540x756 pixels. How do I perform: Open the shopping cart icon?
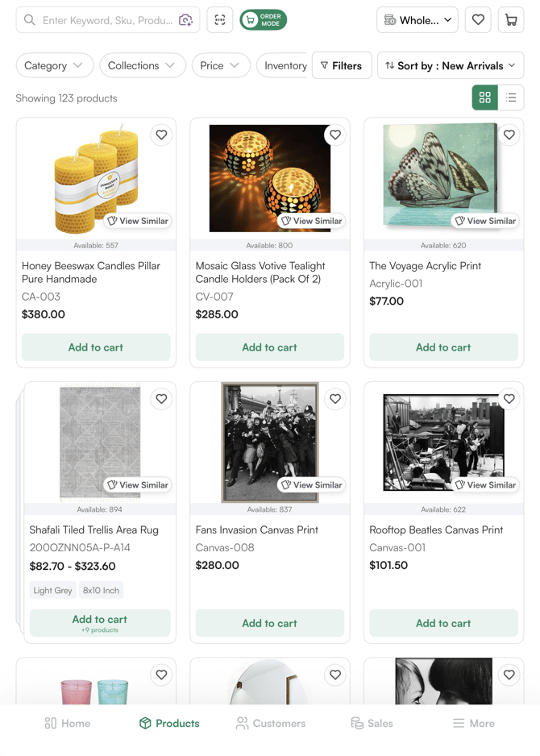pyautogui.click(x=511, y=20)
